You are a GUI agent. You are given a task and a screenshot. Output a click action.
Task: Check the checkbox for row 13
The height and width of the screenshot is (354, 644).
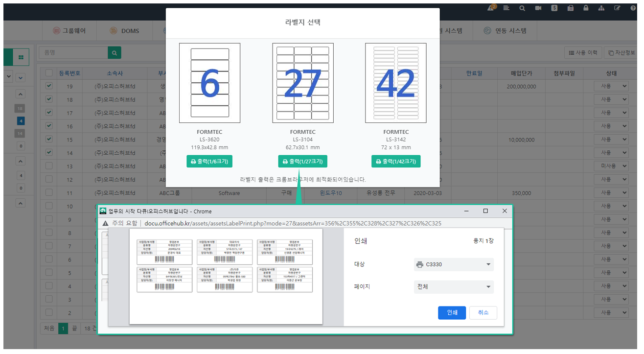click(x=49, y=166)
